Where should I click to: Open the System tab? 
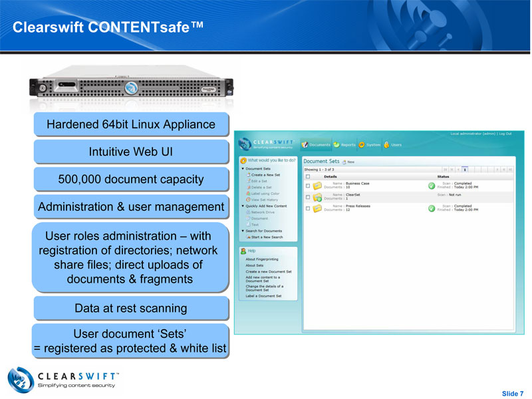pyautogui.click(x=370, y=145)
